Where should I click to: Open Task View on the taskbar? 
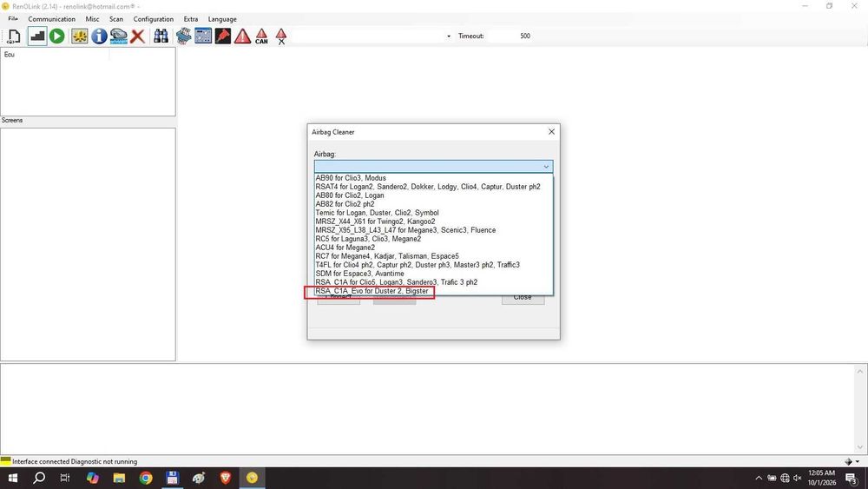[65, 478]
